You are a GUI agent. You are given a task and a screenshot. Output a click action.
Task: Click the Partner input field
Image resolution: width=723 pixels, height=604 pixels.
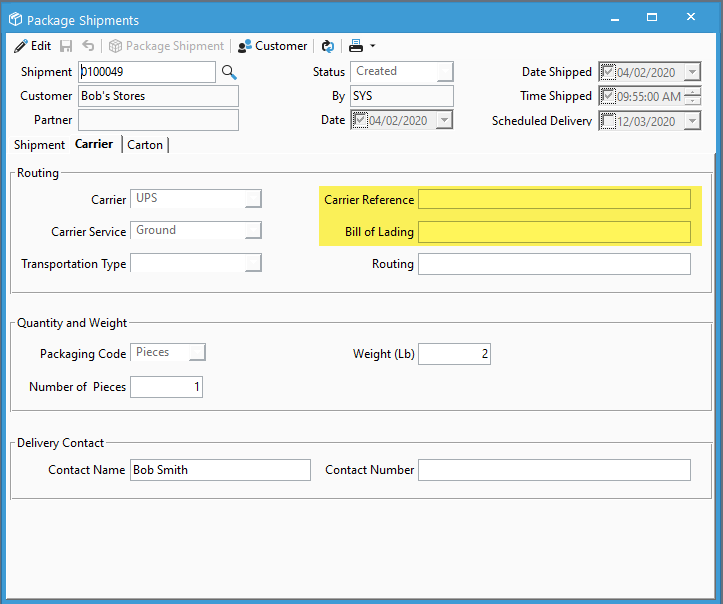pyautogui.click(x=158, y=120)
